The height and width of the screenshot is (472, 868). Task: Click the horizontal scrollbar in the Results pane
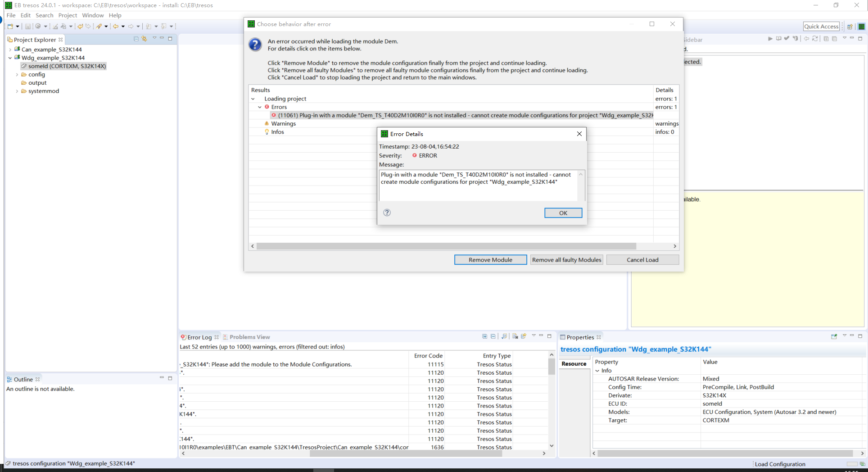click(x=446, y=246)
